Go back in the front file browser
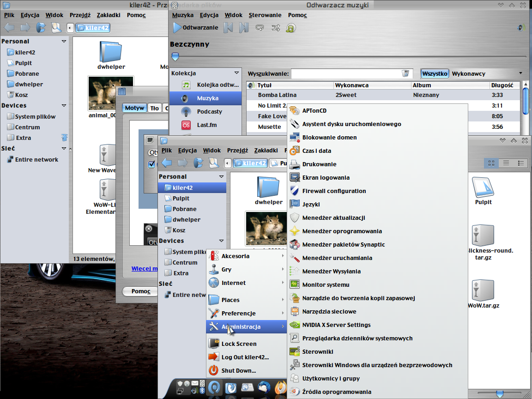 pos(167,163)
